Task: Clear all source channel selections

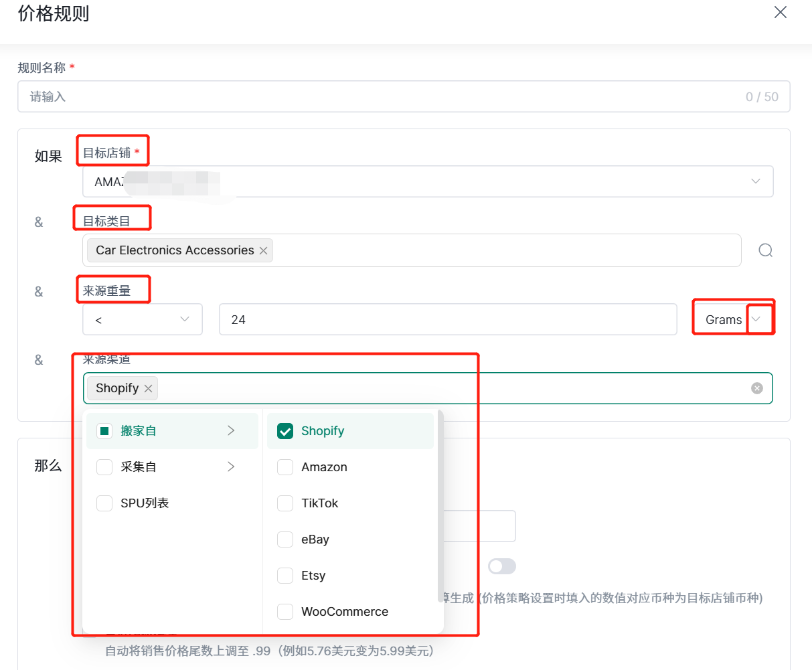Action: [756, 388]
